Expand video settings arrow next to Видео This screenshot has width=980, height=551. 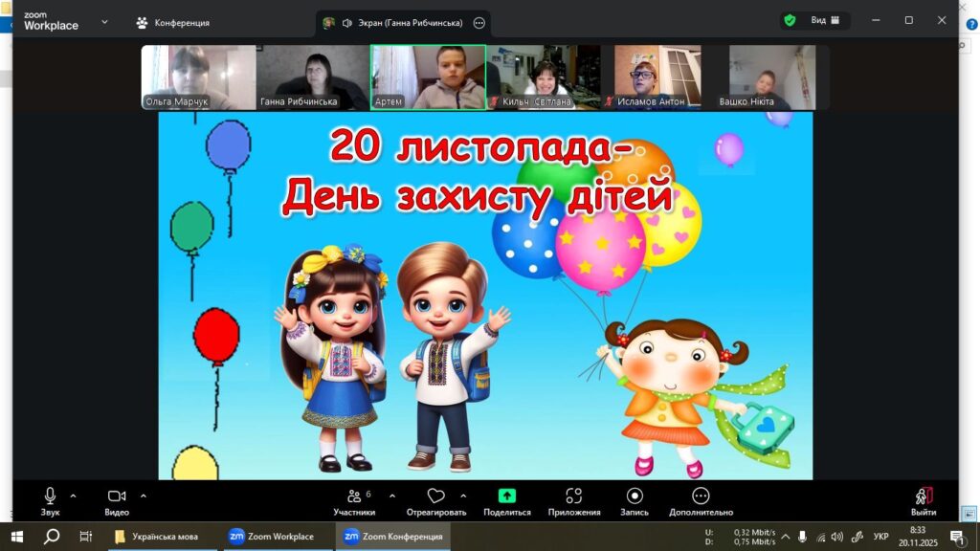144,496
